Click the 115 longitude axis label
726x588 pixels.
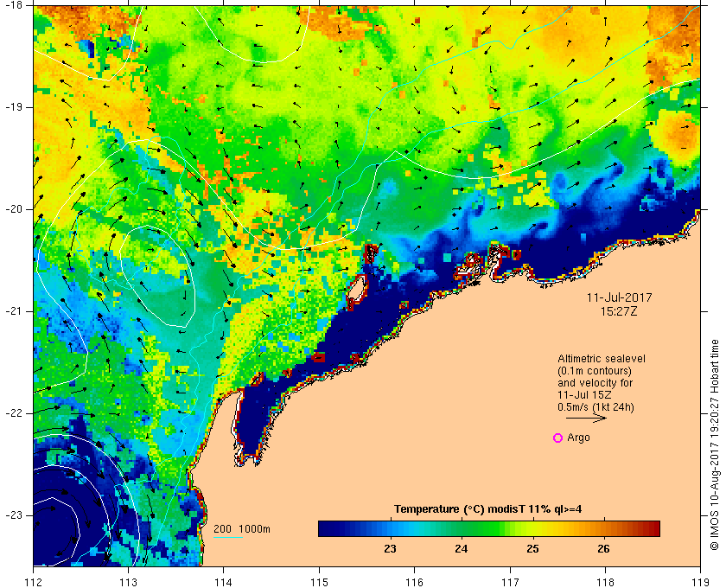point(319,582)
